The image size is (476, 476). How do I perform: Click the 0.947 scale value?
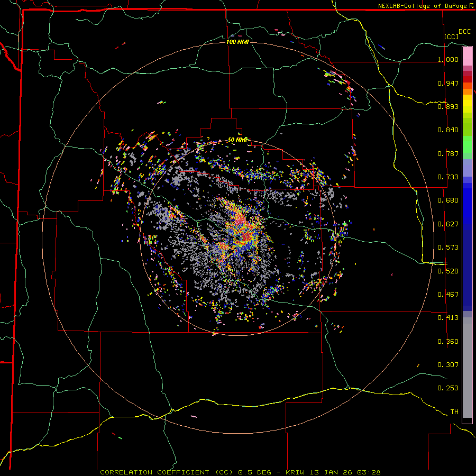(x=448, y=83)
